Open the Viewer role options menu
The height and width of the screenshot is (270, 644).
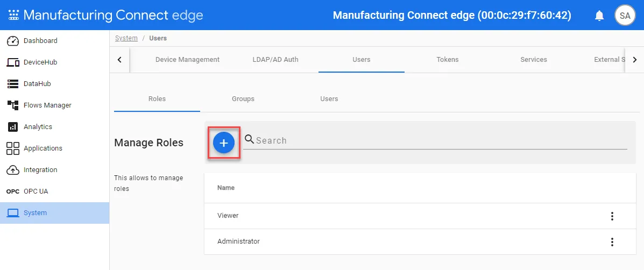pos(612,216)
